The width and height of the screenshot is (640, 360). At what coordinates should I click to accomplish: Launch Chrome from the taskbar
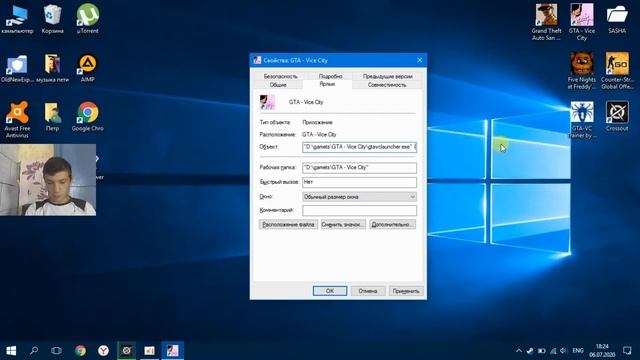[80, 351]
